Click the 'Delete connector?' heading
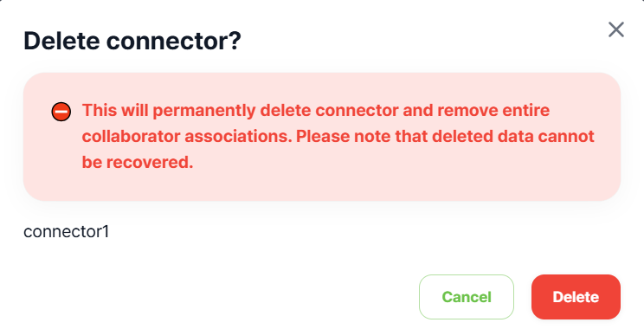This screenshot has width=644, height=329. point(132,41)
